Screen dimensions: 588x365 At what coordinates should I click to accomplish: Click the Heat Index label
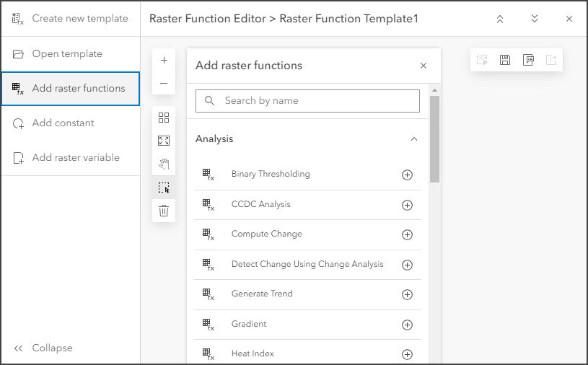point(253,353)
